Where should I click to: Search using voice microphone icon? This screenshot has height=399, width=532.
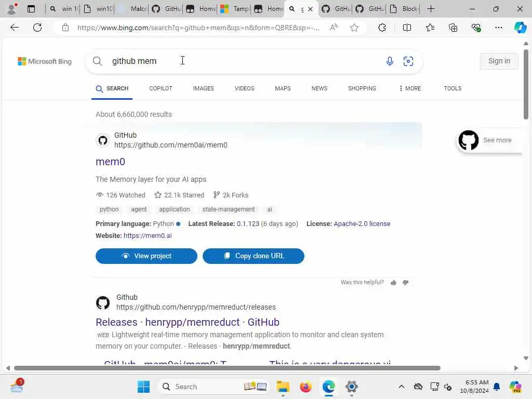coord(390,61)
